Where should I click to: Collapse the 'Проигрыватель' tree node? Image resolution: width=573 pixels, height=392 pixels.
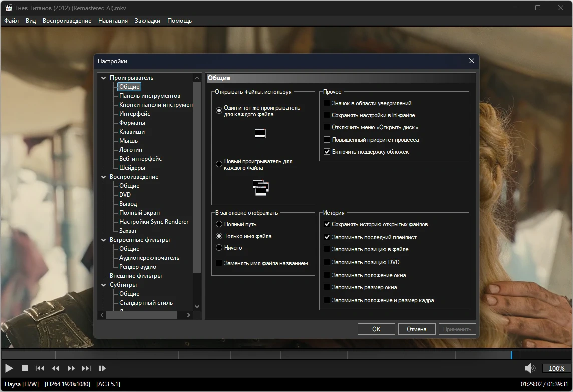104,78
